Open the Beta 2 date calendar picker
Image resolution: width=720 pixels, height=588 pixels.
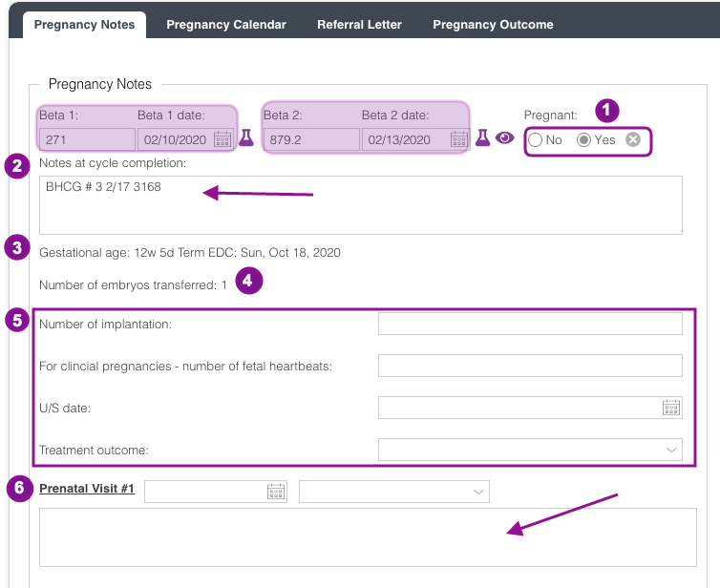[x=447, y=139]
